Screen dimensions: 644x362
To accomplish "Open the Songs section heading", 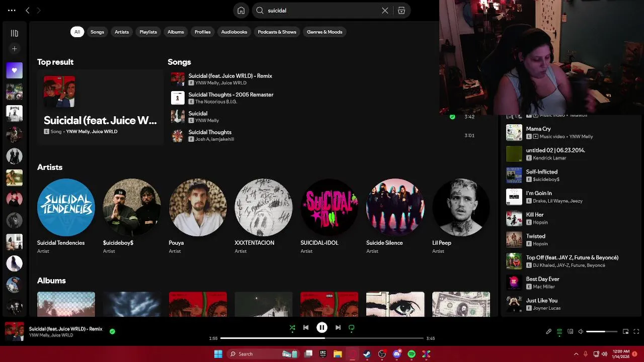I will coord(179,62).
